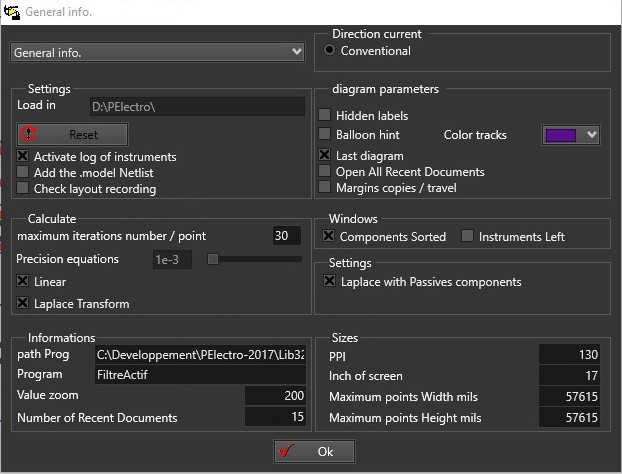Uncheck Activate log of instruments
622x474 pixels.
[23, 156]
